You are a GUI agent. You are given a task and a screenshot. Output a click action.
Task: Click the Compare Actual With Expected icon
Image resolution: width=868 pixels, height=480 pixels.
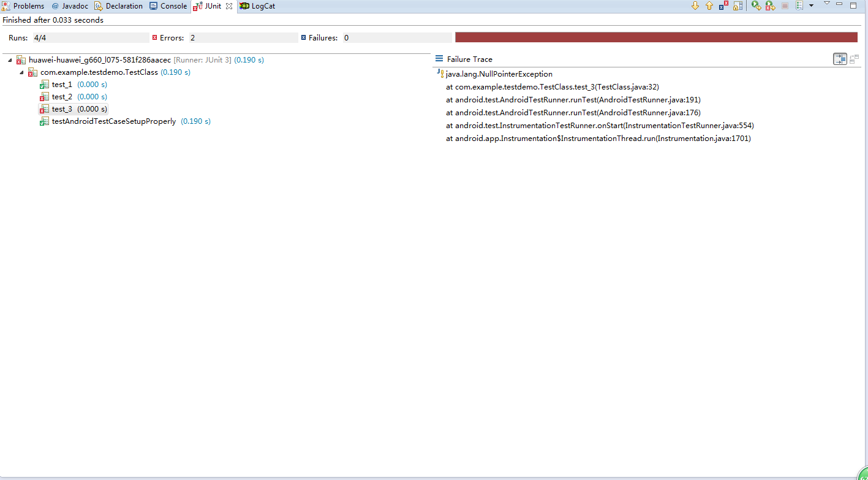854,59
